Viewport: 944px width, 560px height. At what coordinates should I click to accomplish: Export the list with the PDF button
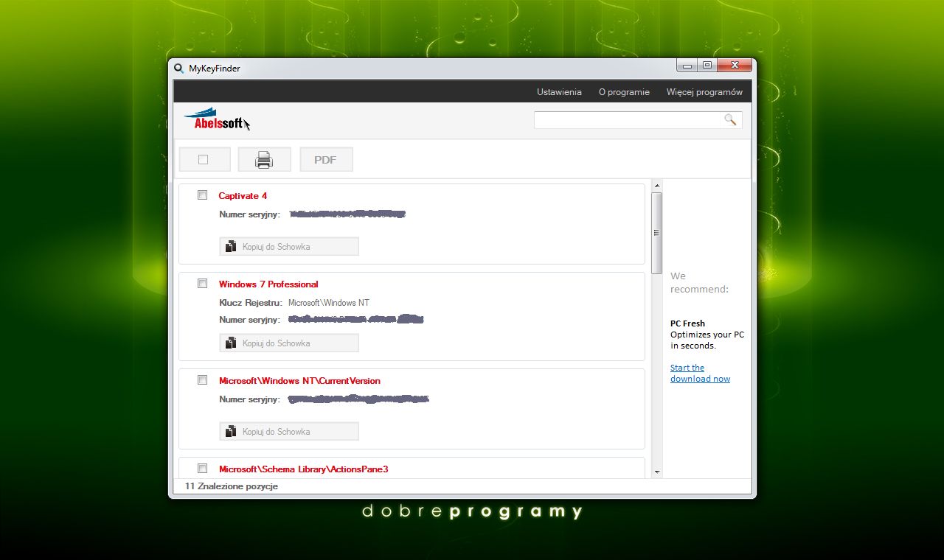326,159
